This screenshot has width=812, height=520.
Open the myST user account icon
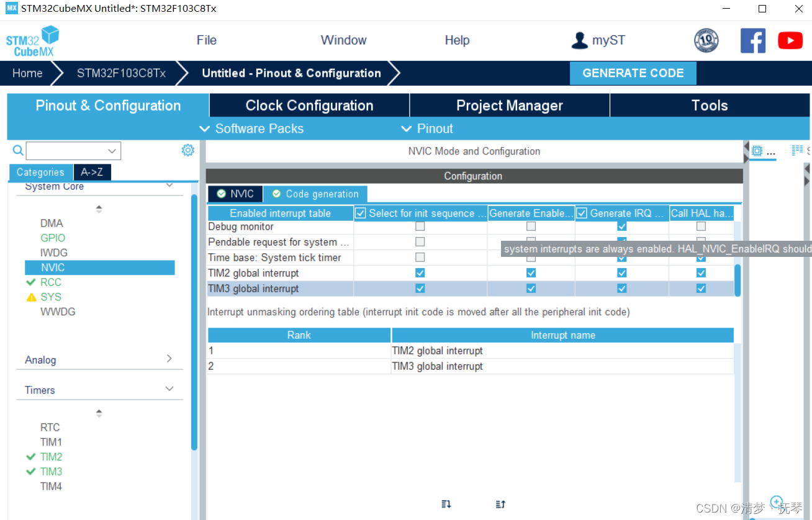pos(579,40)
